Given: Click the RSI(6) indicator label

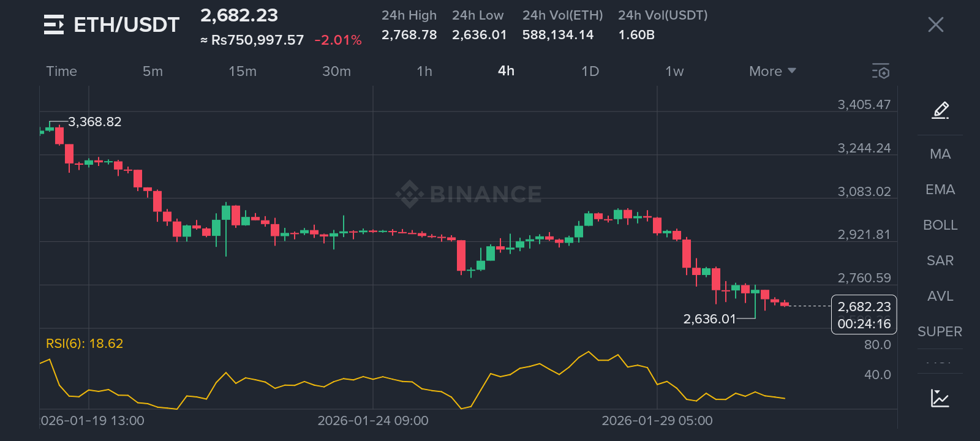Looking at the screenshot, I should pyautogui.click(x=85, y=344).
